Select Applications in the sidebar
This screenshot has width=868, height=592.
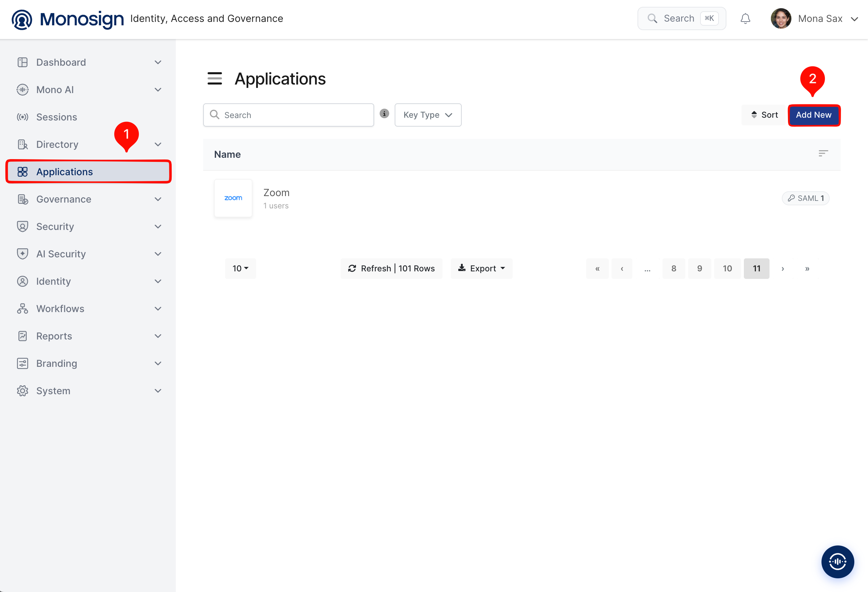pyautogui.click(x=88, y=172)
